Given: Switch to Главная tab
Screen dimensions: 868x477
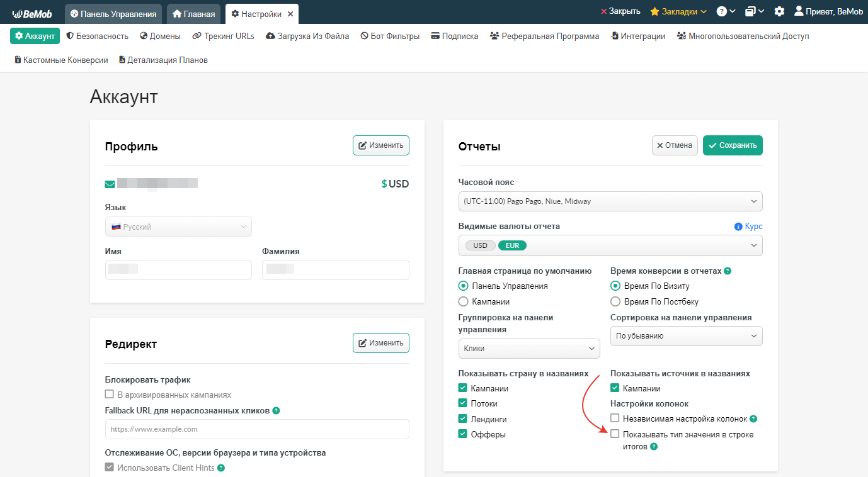Looking at the screenshot, I should pyautogui.click(x=193, y=14).
